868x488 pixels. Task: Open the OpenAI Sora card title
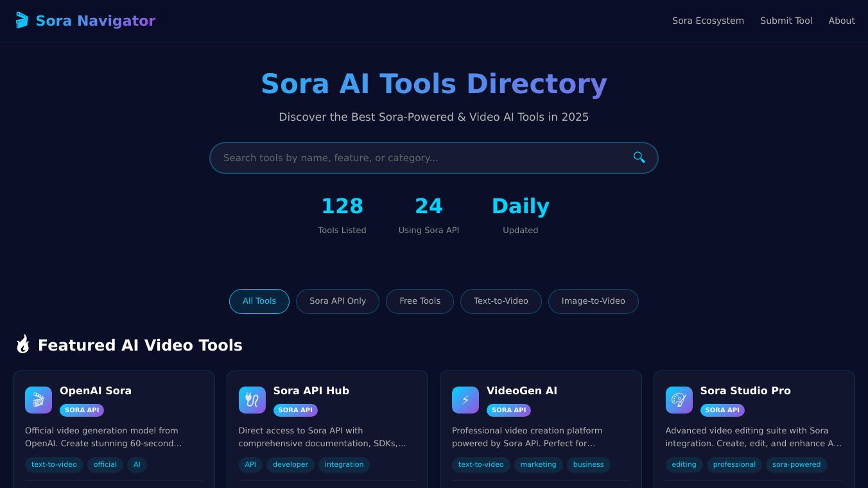(96, 390)
